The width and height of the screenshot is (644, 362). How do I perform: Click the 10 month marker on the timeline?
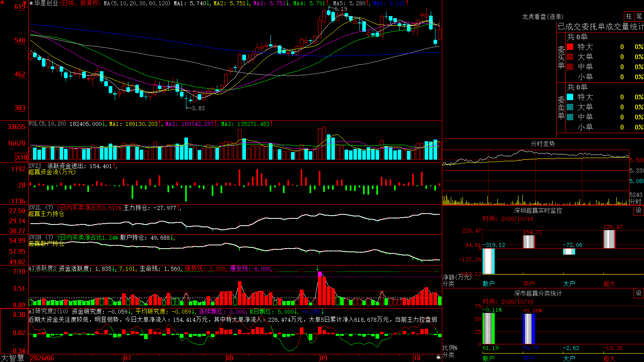point(417,358)
